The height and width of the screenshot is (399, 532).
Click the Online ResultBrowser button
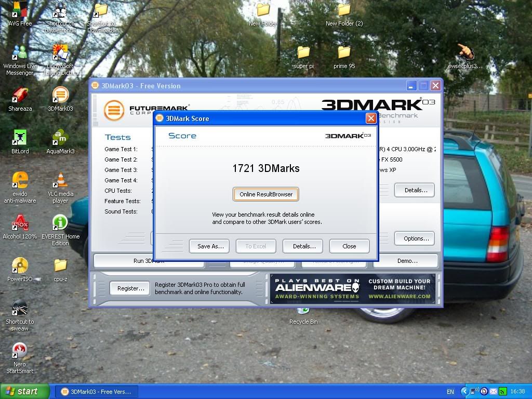point(265,194)
